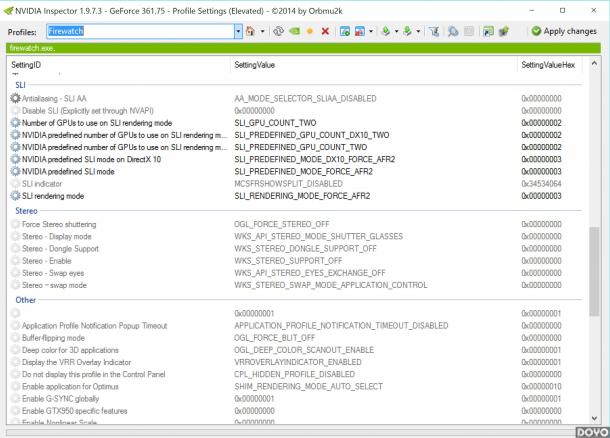Select the Stereo - Display mode setting
This screenshot has width=610, height=438.
click(56, 237)
